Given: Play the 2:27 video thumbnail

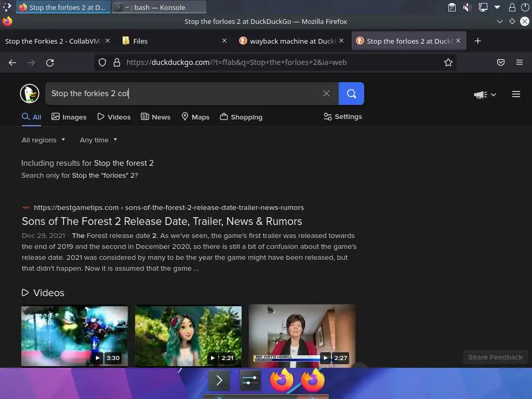Looking at the screenshot, I should [x=302, y=336].
